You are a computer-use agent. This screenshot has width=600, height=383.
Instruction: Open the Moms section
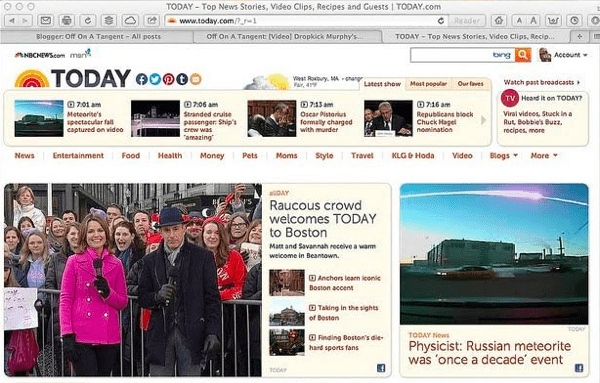pos(287,156)
